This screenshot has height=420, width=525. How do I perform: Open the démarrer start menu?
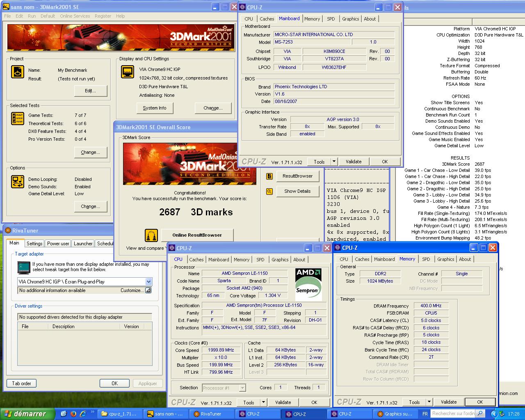click(28, 414)
